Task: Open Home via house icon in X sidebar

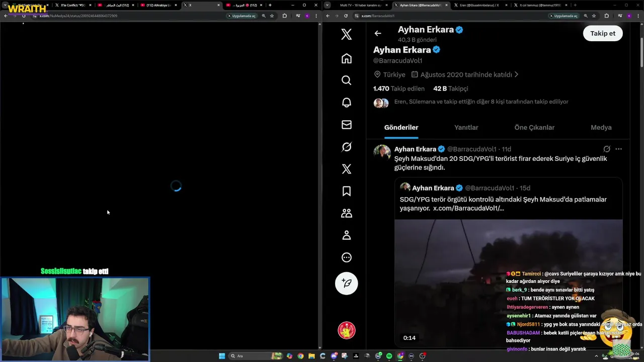Action: click(x=346, y=58)
